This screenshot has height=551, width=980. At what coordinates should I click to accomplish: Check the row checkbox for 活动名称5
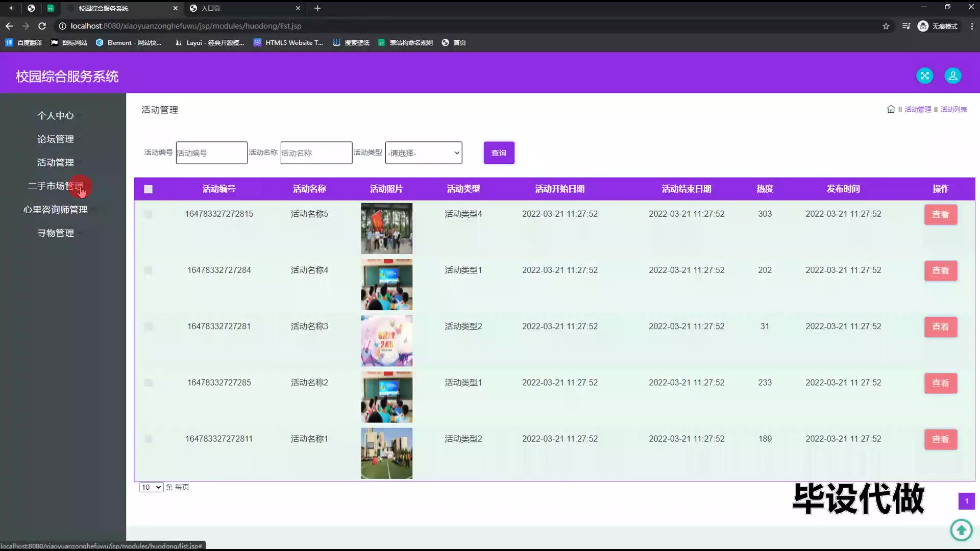click(x=149, y=214)
